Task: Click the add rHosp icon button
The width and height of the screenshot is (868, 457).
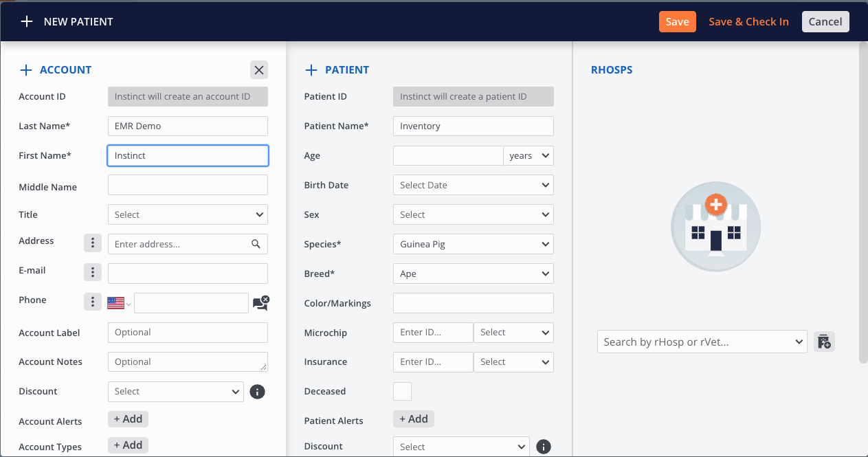Action: point(824,342)
